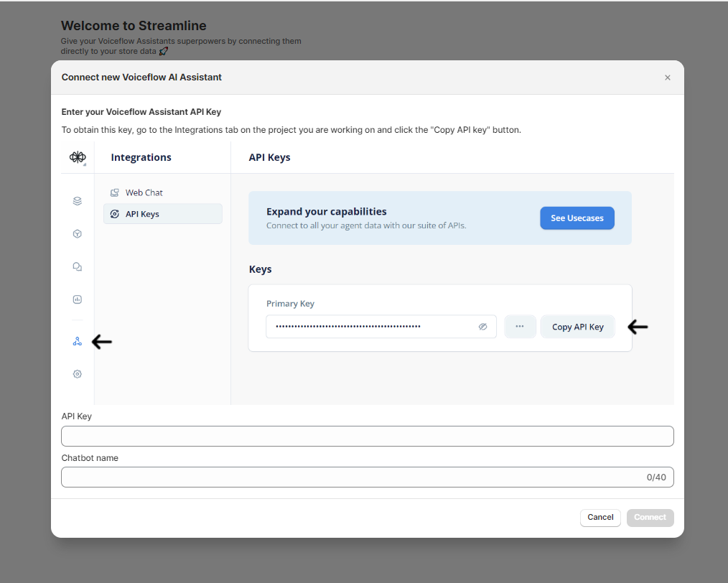Click the API Key field label
This screenshot has height=583, width=728.
click(77, 416)
